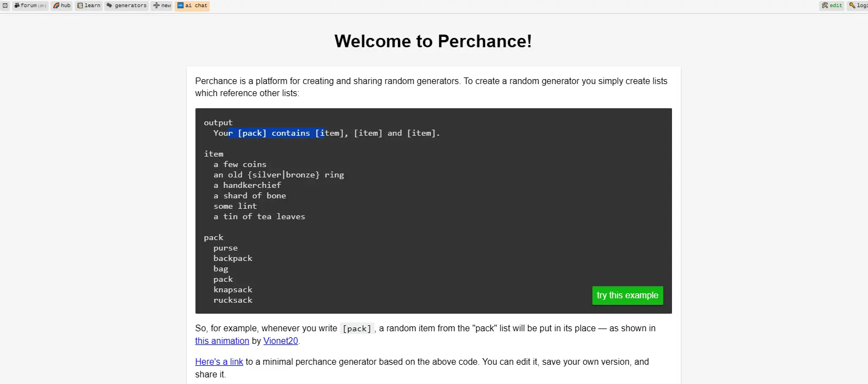Visit the Vionet20 profile link
The width and height of the screenshot is (868, 384).
point(281,341)
